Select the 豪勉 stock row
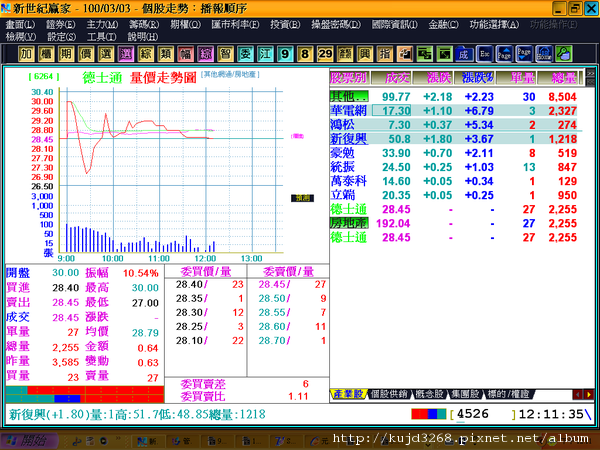The width and height of the screenshot is (600, 450). 453,153
